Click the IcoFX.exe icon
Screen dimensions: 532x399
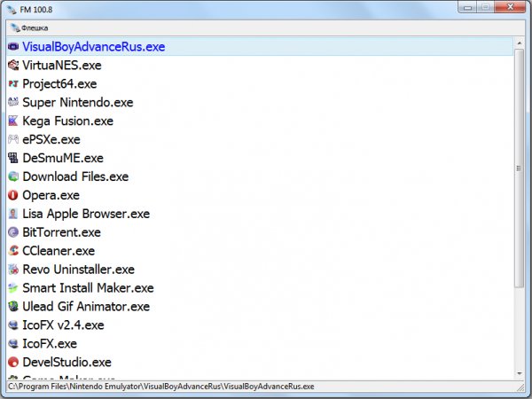[13, 343]
